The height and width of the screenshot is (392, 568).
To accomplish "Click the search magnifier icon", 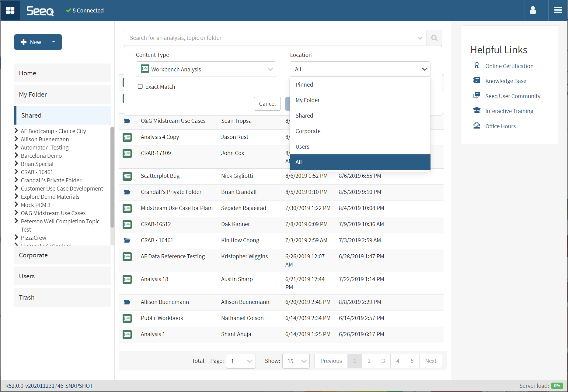I will pos(434,38).
